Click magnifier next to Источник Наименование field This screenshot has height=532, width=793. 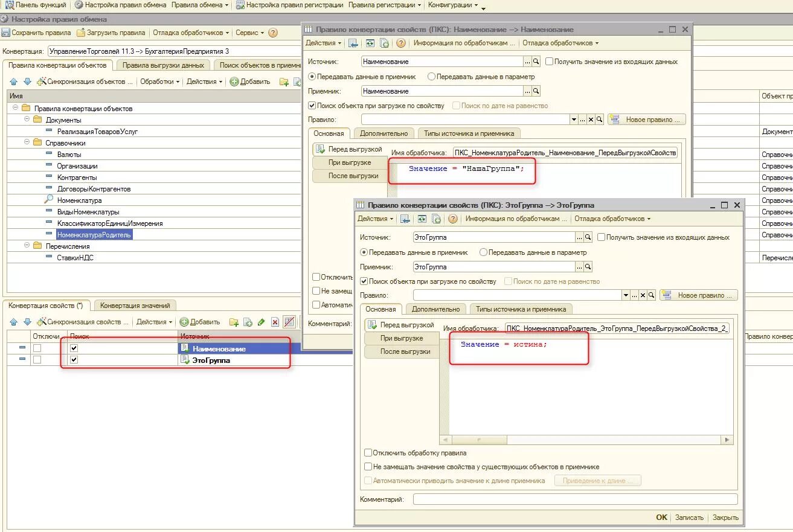[536, 62]
